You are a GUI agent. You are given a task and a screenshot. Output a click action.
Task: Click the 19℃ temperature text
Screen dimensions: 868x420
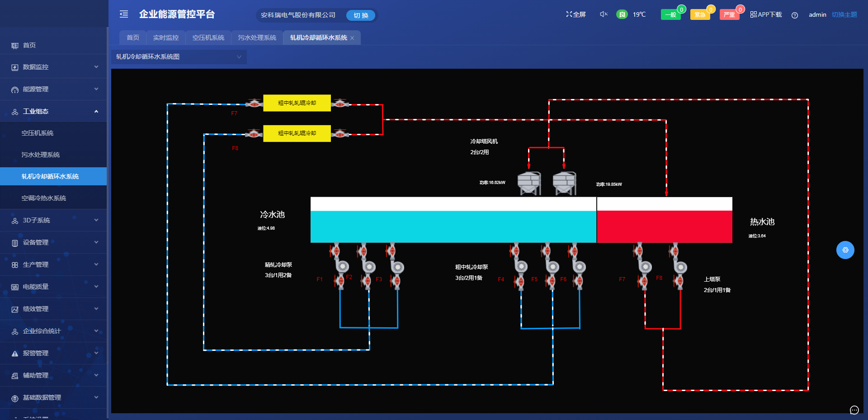639,14
